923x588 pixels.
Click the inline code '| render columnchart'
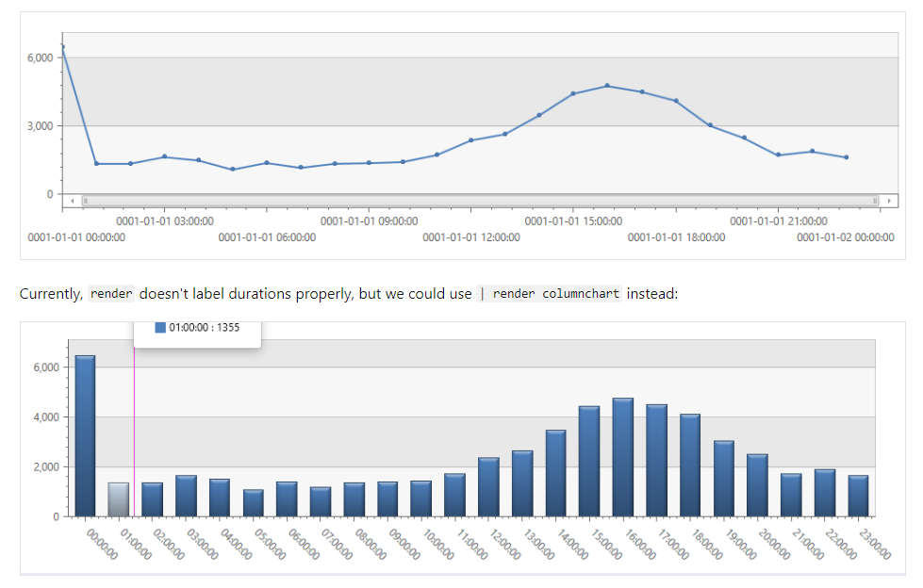pos(550,293)
